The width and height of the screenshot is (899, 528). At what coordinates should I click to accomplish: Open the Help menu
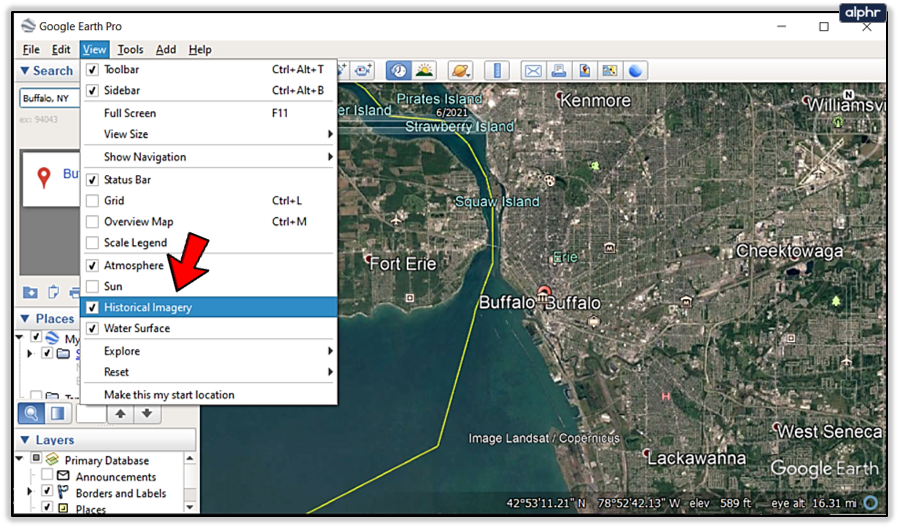[x=200, y=49]
